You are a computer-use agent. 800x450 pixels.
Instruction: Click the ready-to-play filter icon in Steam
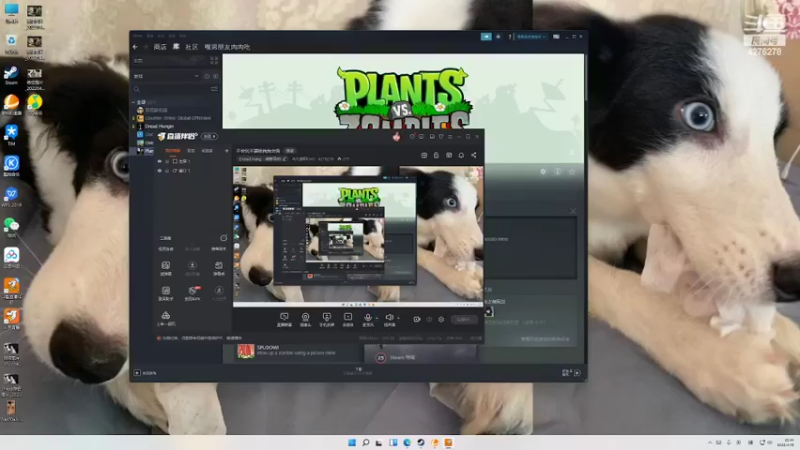(x=215, y=76)
